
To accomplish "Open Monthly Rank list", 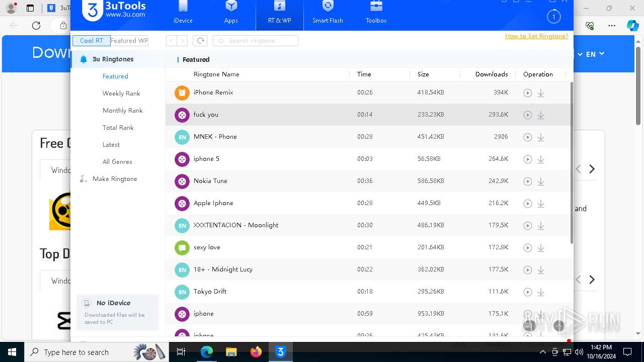I will point(122,111).
